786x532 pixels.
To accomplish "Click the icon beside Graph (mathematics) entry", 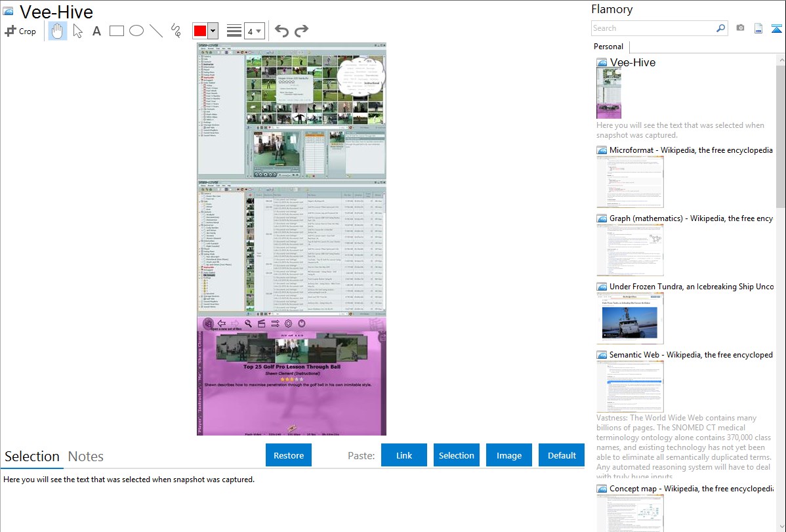I will (x=602, y=218).
